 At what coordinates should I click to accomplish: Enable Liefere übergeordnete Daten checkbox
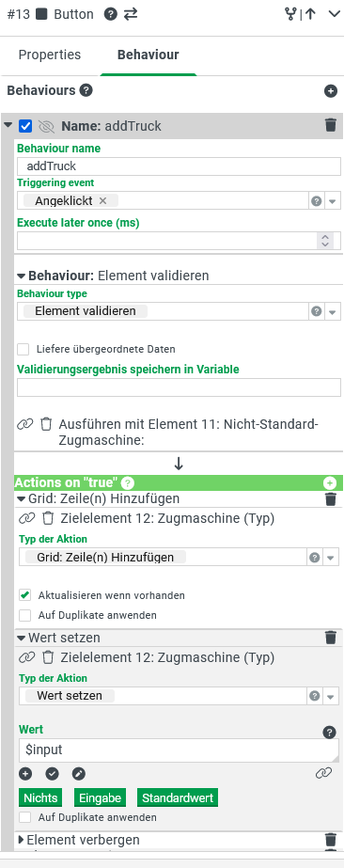(x=23, y=349)
